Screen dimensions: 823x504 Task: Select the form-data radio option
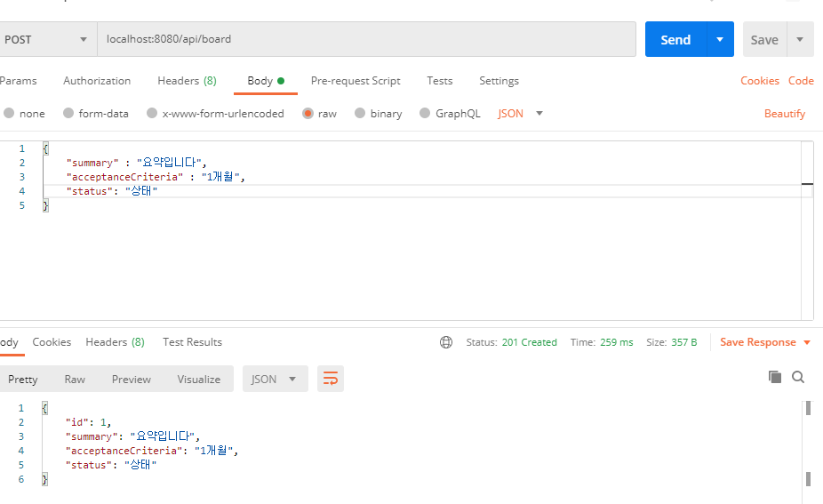(68, 114)
